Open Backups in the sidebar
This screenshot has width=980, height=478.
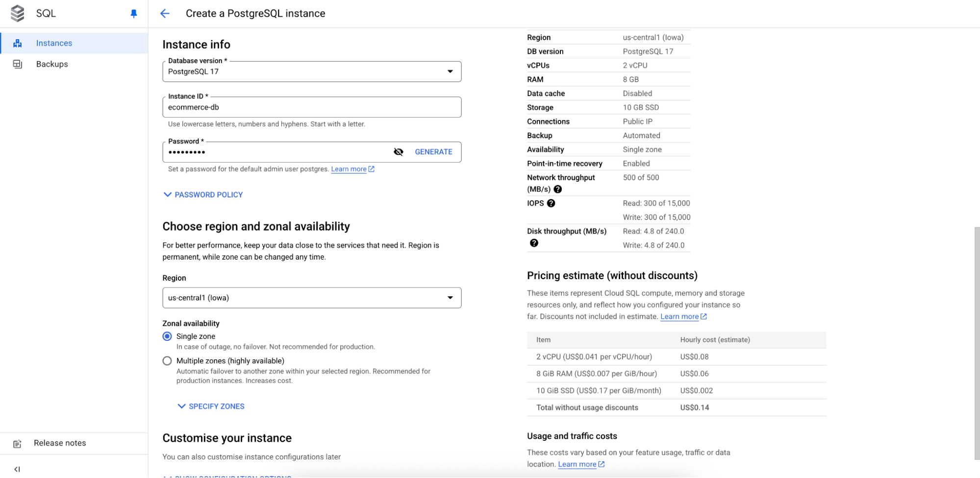click(75, 64)
